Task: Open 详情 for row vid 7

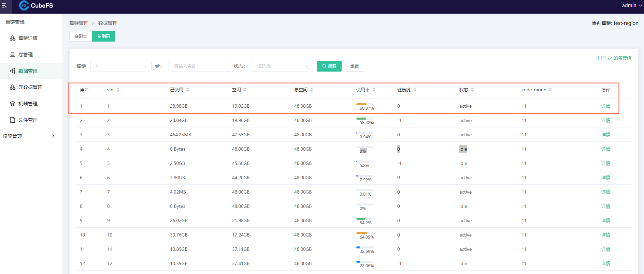Action: click(x=606, y=192)
